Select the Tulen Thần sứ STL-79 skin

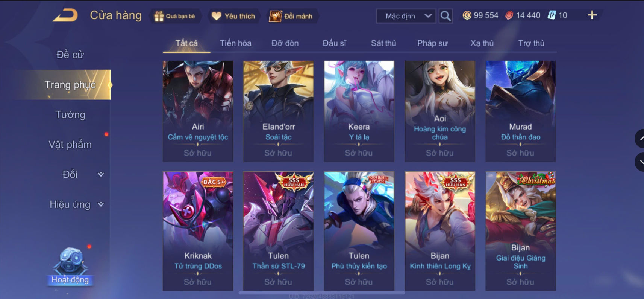pyautogui.click(x=278, y=231)
